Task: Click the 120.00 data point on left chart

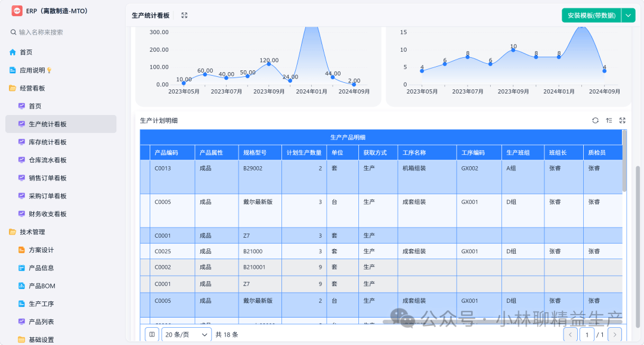Action: (x=268, y=64)
